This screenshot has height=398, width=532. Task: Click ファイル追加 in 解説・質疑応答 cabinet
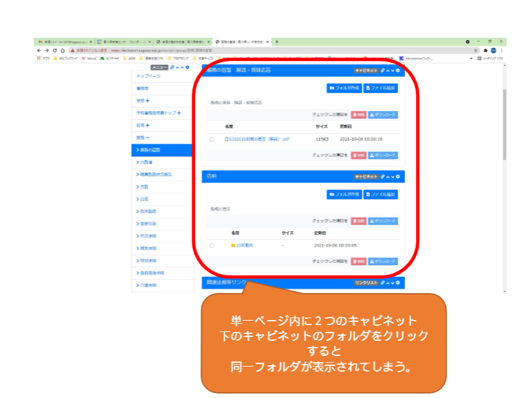tap(380, 88)
